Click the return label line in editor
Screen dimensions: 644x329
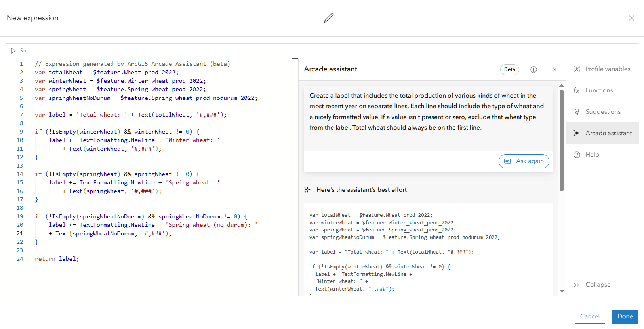(57, 259)
